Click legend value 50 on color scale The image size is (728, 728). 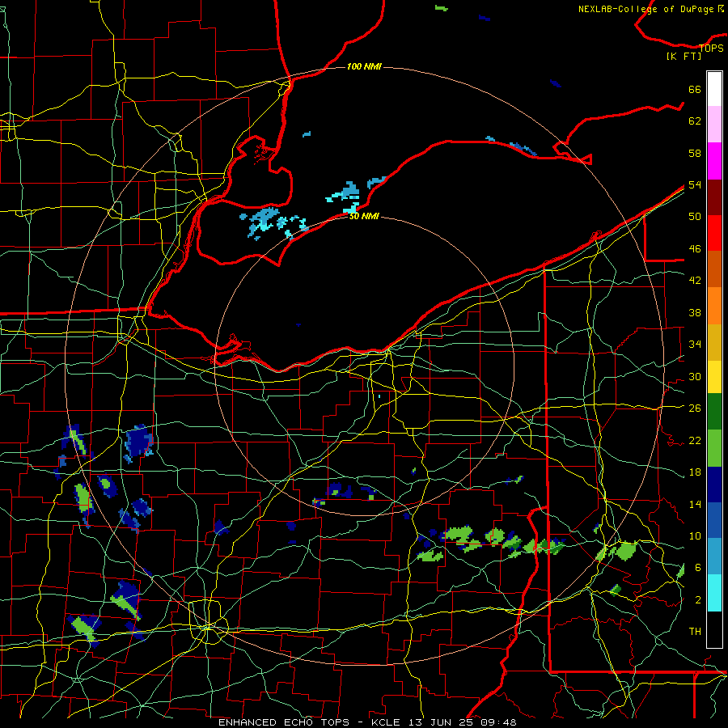click(x=695, y=216)
